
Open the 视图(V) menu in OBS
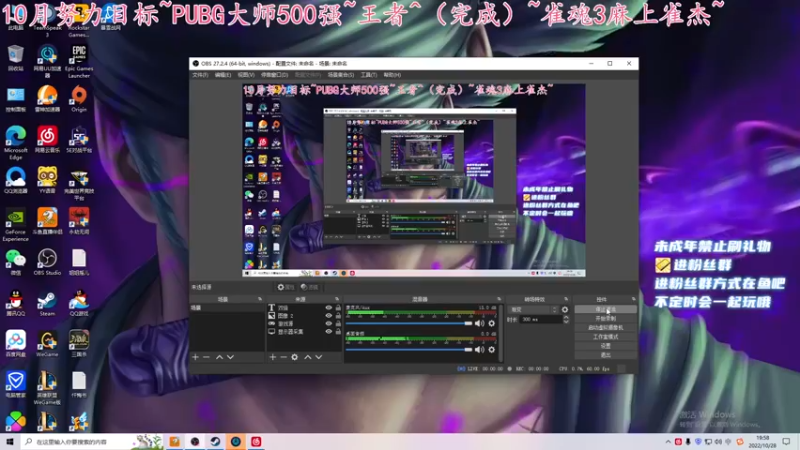[x=246, y=75]
